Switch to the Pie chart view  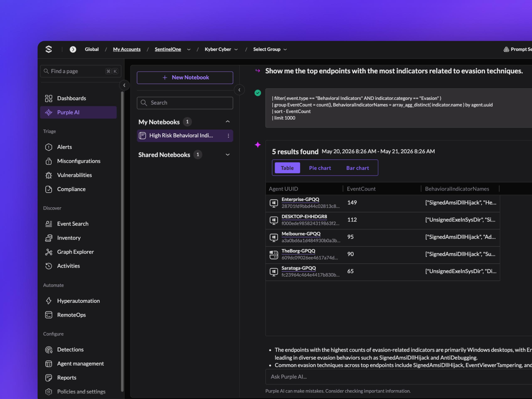[x=320, y=168]
